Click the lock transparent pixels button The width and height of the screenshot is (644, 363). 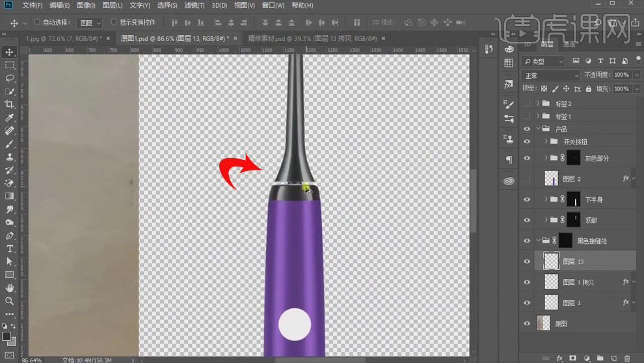click(x=544, y=88)
